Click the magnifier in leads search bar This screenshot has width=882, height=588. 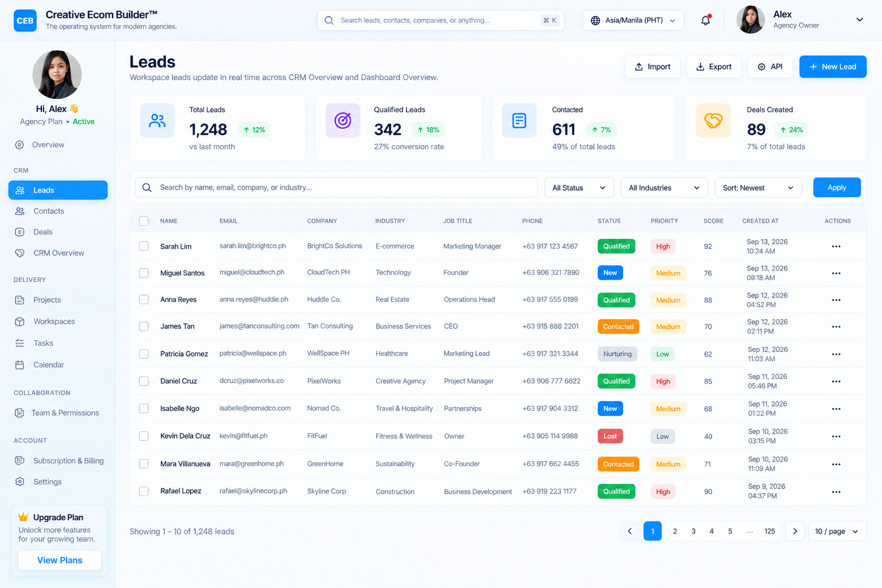tap(147, 187)
